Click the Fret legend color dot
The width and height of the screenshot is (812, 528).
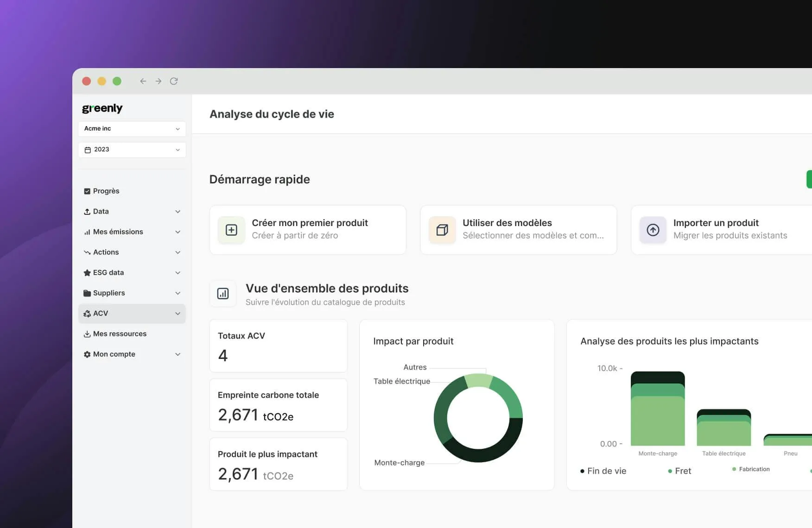click(670, 471)
